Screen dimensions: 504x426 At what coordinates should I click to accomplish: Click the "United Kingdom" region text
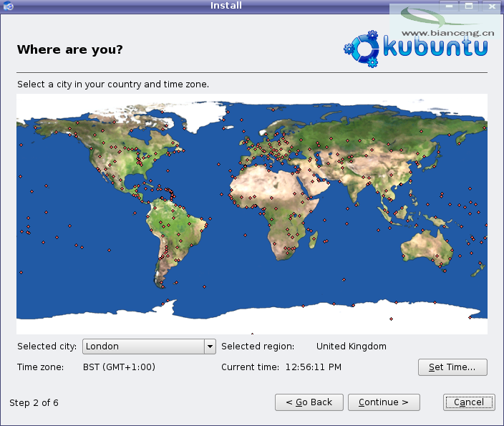[x=351, y=347]
